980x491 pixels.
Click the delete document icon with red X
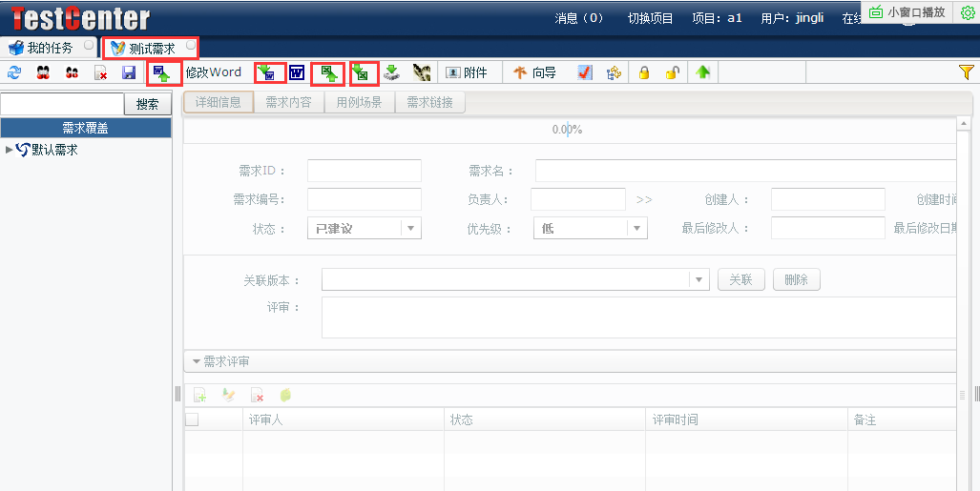point(100,73)
